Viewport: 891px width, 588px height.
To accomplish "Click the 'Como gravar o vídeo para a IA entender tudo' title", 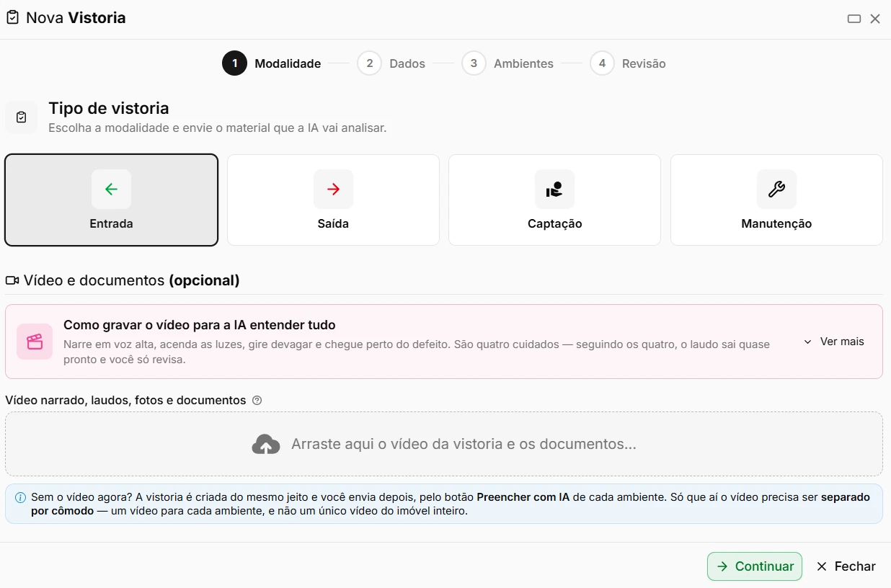I will [200, 325].
